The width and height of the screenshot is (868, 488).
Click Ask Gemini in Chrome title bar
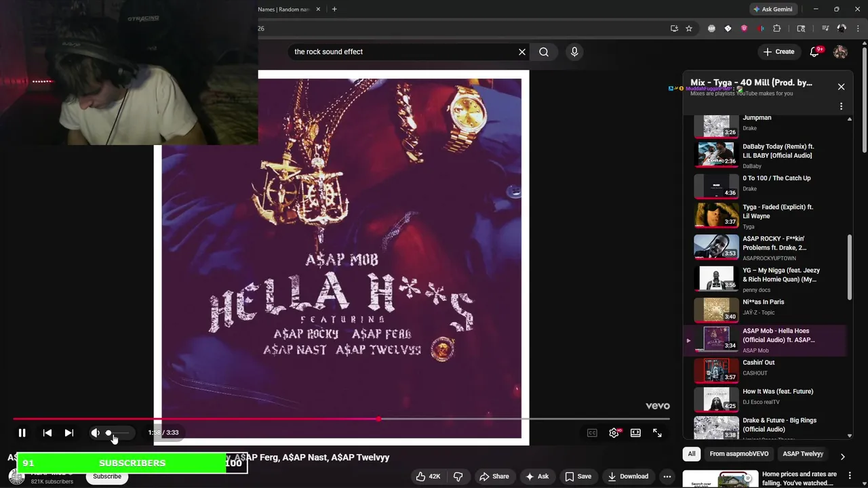coord(772,9)
